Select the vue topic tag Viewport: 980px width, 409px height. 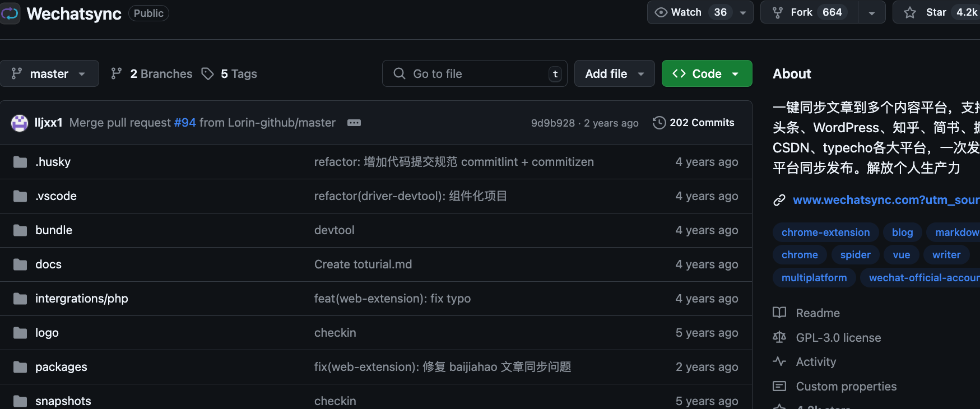point(902,255)
